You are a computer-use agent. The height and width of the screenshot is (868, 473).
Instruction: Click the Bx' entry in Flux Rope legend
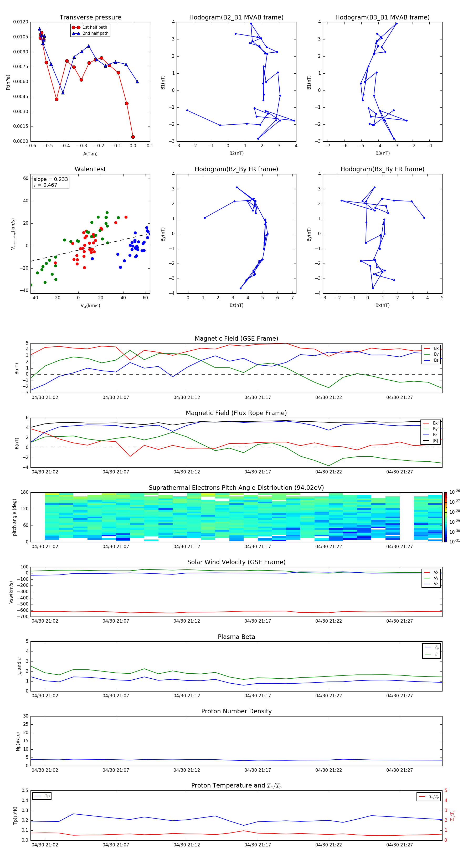coord(431,423)
